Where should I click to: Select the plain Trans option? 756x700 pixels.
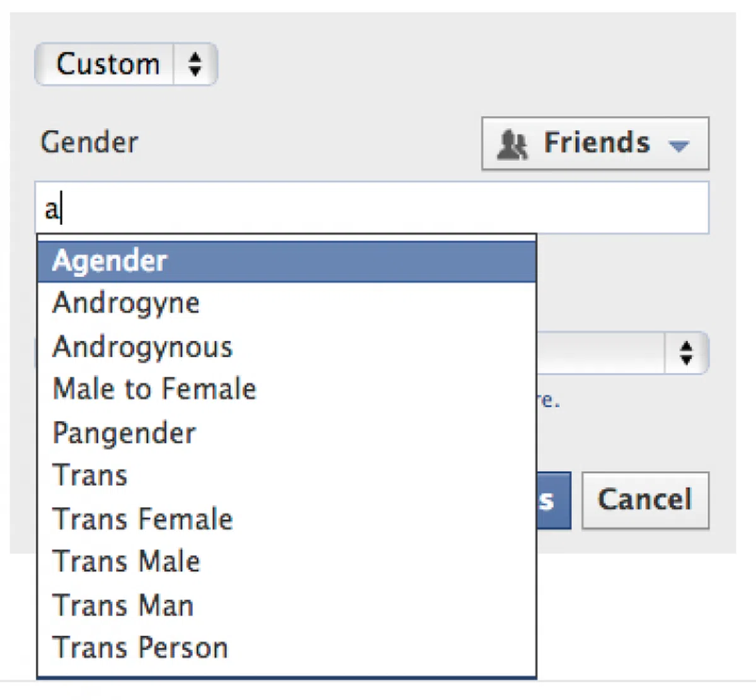(90, 476)
